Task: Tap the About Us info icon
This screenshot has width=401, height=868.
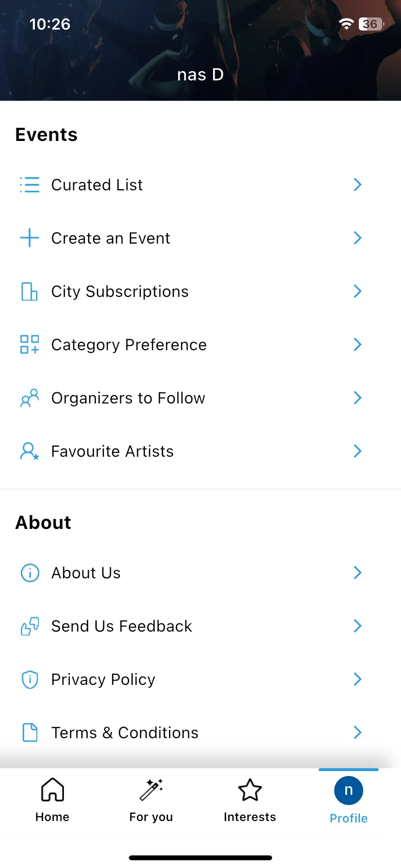Action: (30, 573)
